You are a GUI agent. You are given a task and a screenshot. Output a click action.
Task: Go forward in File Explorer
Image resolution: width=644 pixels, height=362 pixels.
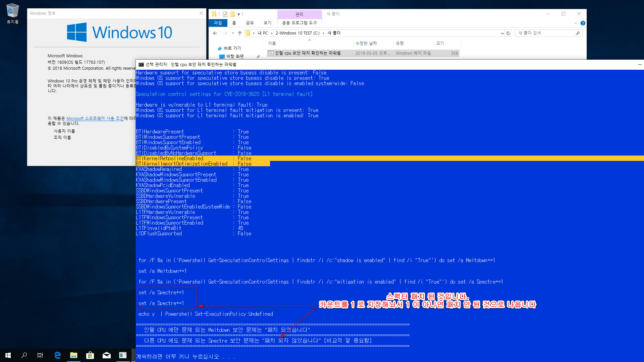point(225,33)
